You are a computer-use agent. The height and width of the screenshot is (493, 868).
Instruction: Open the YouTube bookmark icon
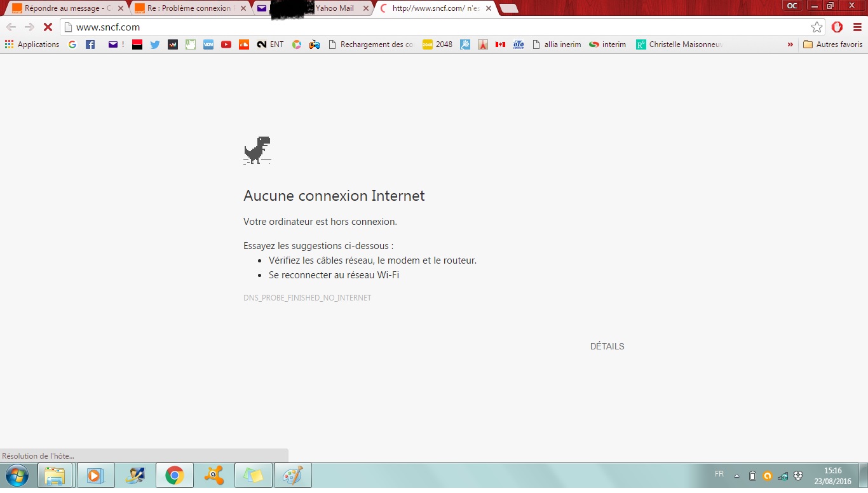(x=226, y=44)
